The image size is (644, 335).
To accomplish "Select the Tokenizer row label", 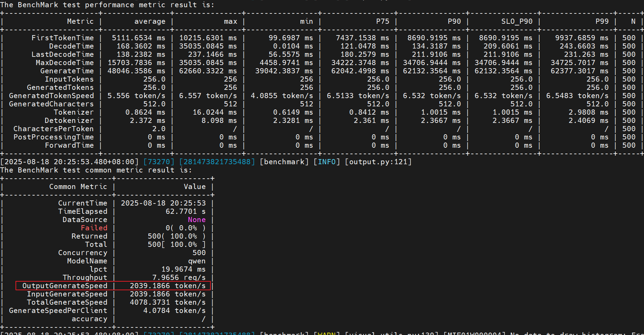I will (74, 112).
